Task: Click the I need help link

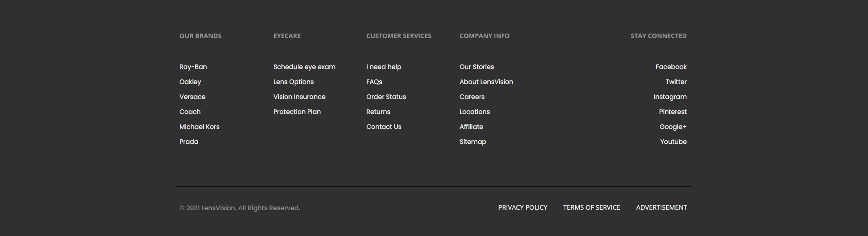Action: (384, 67)
